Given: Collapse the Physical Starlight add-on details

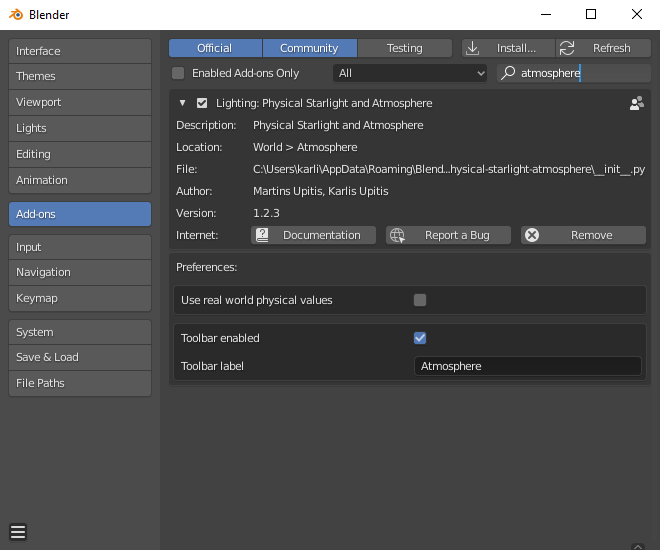Looking at the screenshot, I should click(182, 103).
